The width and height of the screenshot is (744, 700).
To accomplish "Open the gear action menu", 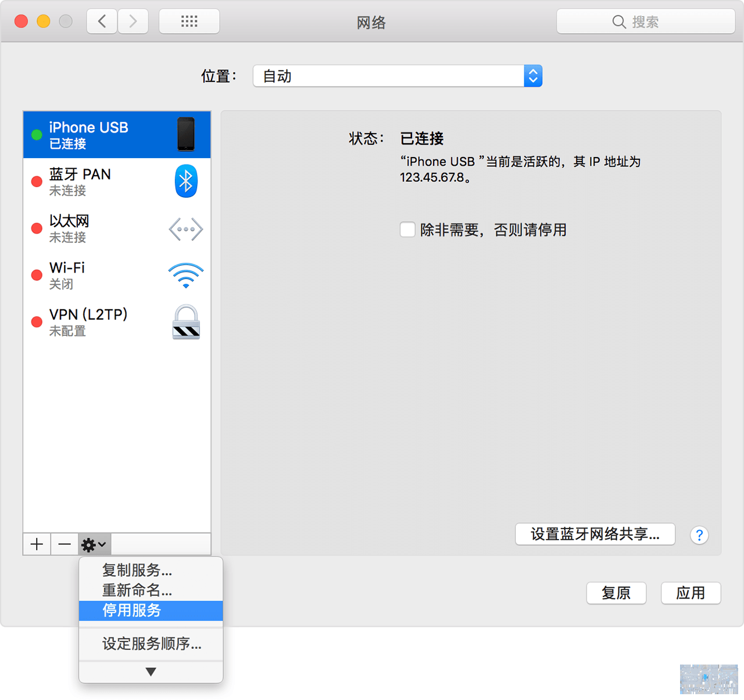I will click(89, 544).
